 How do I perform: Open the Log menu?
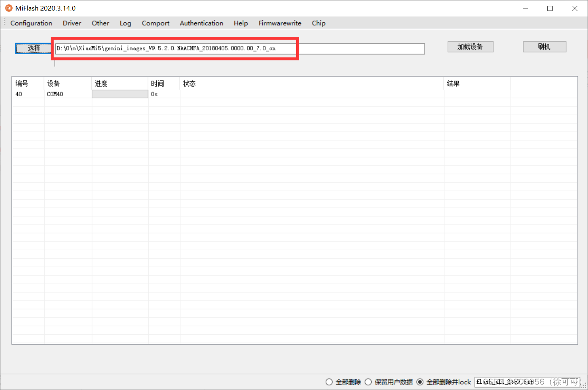point(125,23)
